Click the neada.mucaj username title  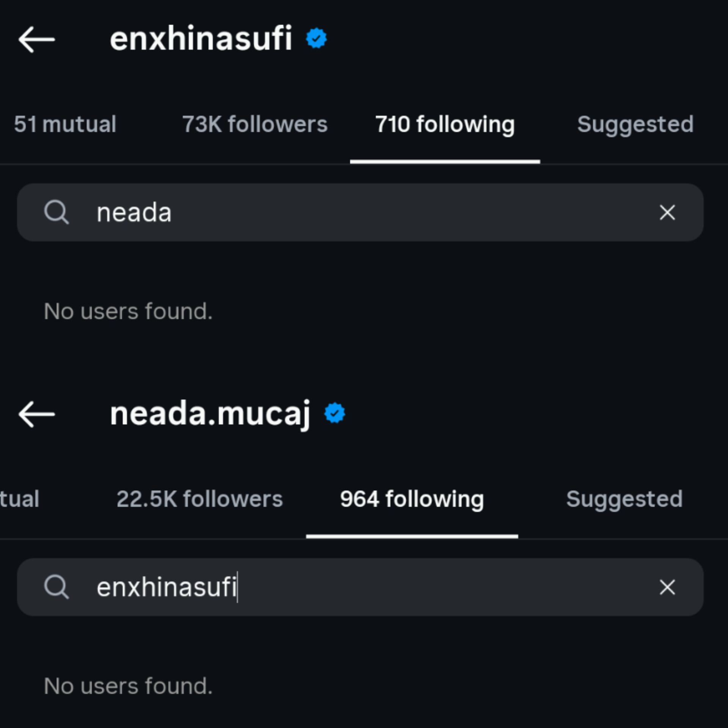tap(210, 414)
